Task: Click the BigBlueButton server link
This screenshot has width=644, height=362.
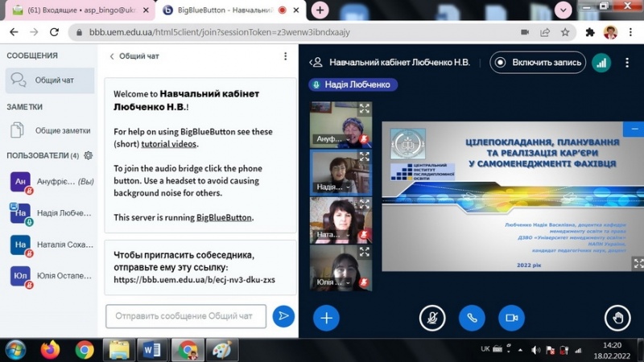Action: (x=224, y=217)
